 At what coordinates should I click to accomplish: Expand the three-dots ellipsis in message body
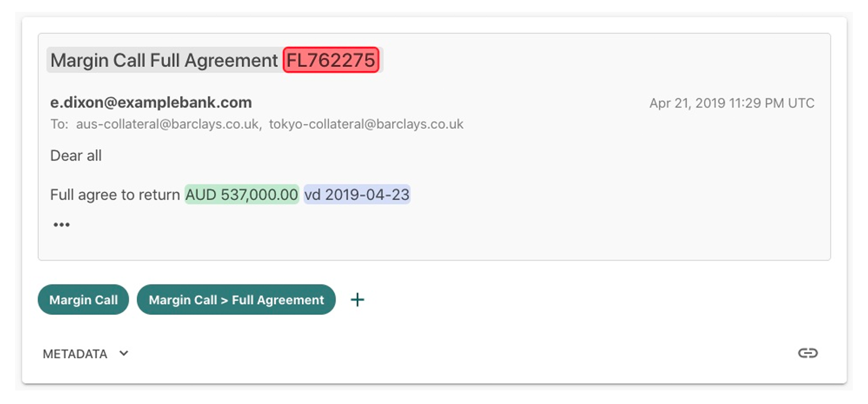click(x=61, y=225)
